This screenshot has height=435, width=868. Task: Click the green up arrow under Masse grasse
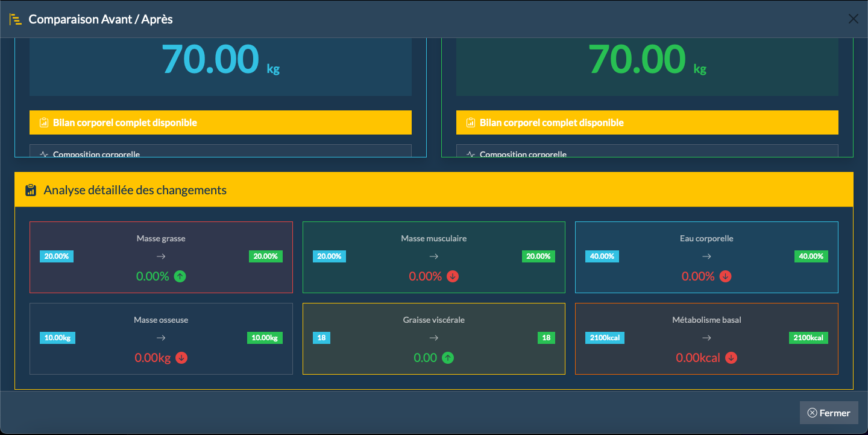(180, 276)
